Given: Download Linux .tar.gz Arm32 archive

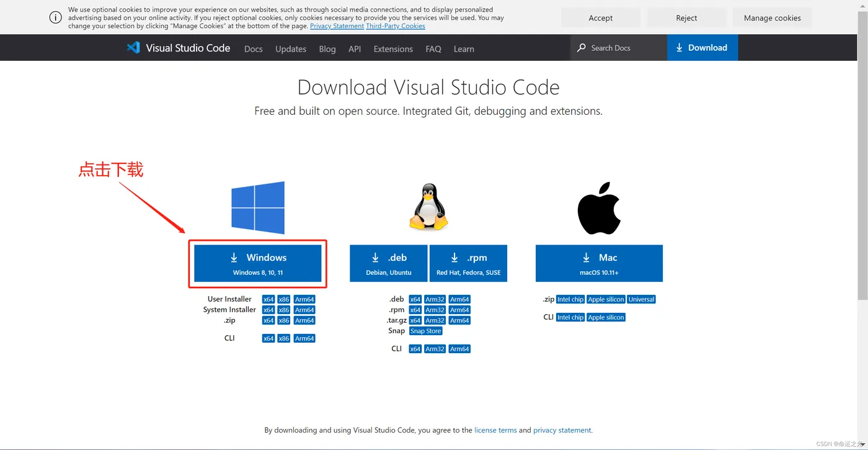Looking at the screenshot, I should (435, 320).
